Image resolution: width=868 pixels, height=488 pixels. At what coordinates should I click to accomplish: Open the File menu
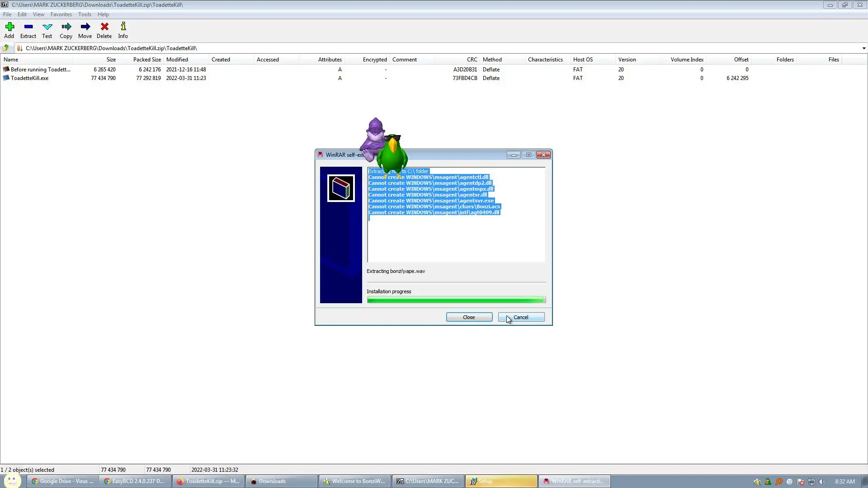[7, 14]
